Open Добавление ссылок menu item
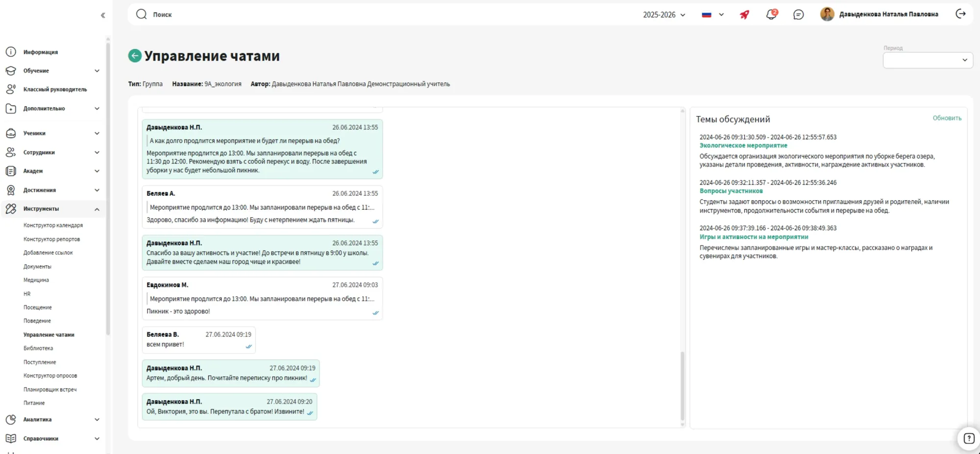980x454 pixels. pyautogui.click(x=48, y=253)
